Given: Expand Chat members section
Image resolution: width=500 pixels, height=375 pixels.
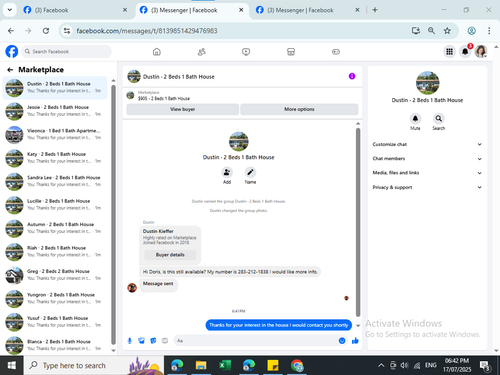Looking at the screenshot, I should (x=427, y=159).
